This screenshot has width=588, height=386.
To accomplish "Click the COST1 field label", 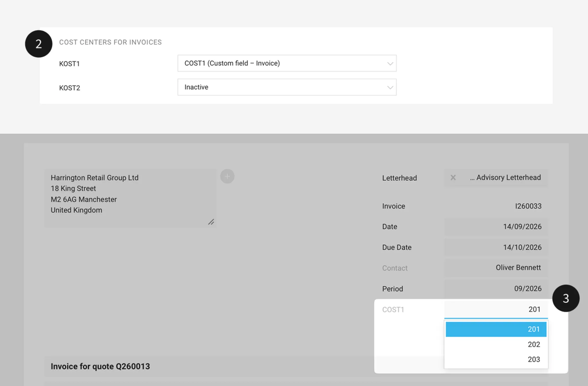I will click(393, 310).
